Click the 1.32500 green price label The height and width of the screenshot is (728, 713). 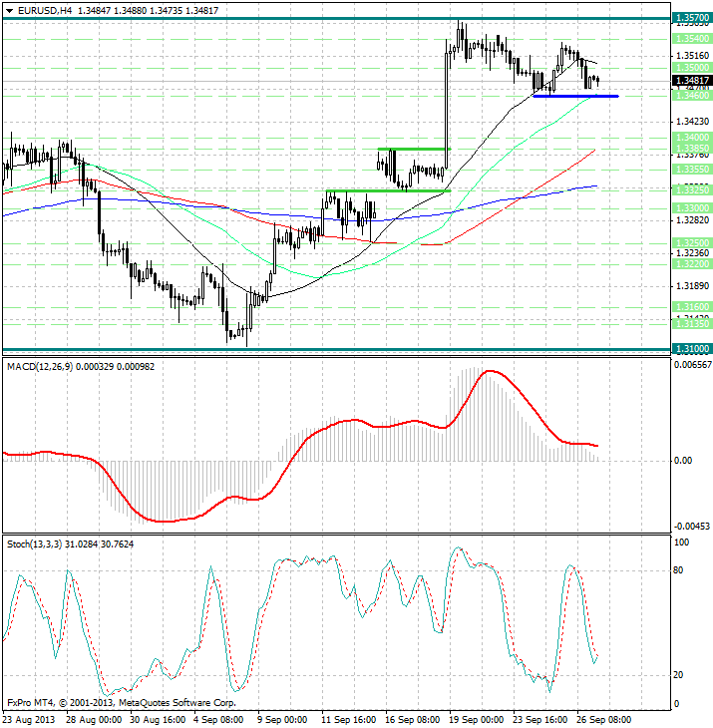click(692, 242)
